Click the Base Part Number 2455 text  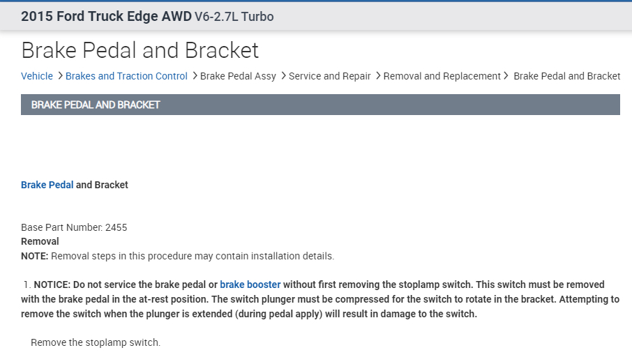74,227
